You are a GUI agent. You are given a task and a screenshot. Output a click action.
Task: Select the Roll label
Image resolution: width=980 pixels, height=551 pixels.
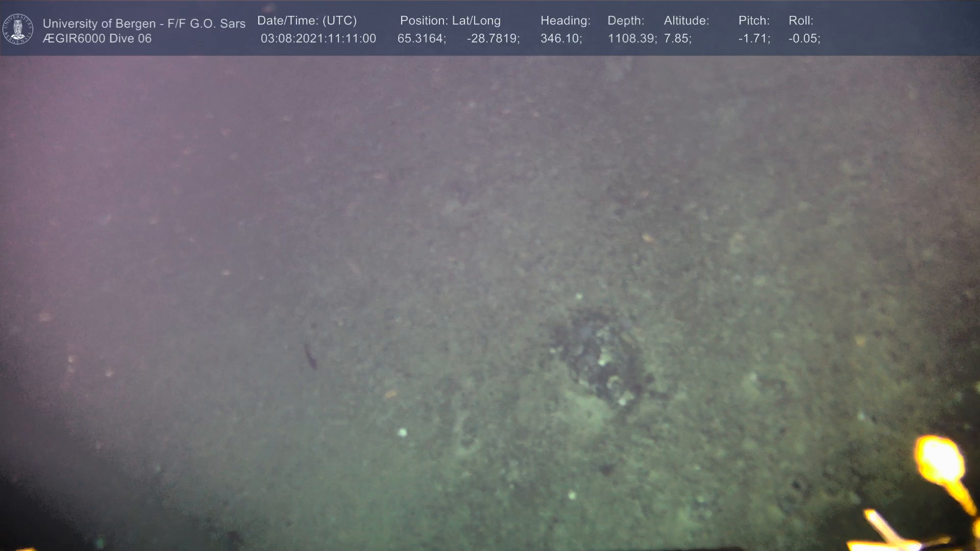point(801,21)
